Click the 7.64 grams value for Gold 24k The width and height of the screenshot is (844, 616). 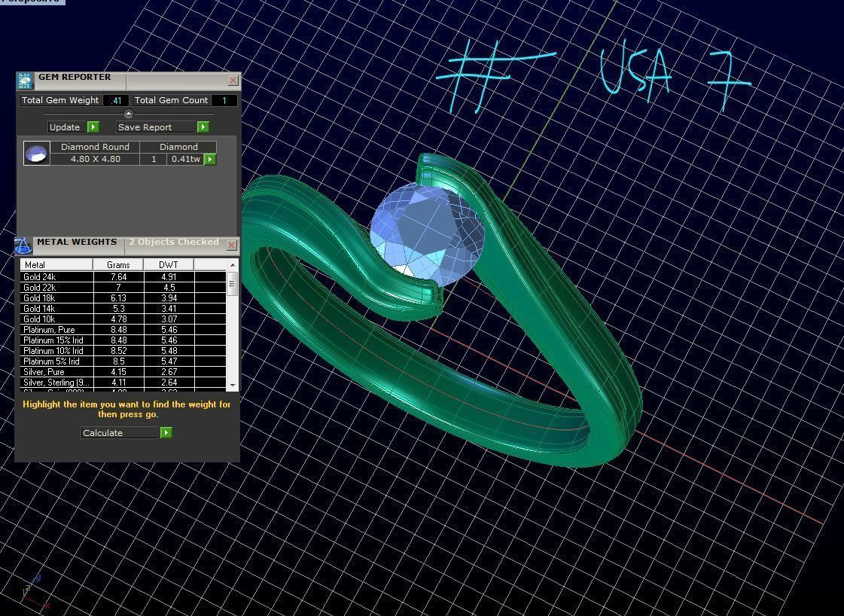point(118,277)
